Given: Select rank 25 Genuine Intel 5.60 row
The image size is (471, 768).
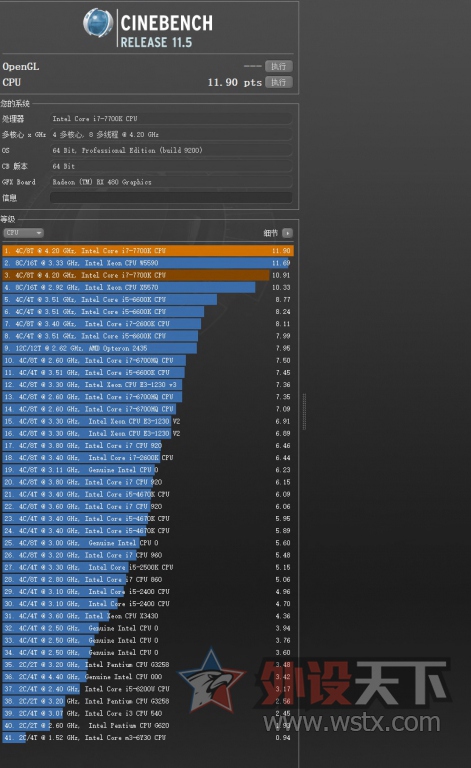Looking at the screenshot, I should tap(148, 543).
